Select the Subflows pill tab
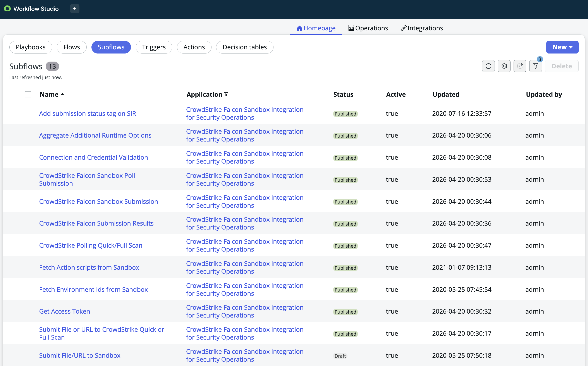 [111, 47]
